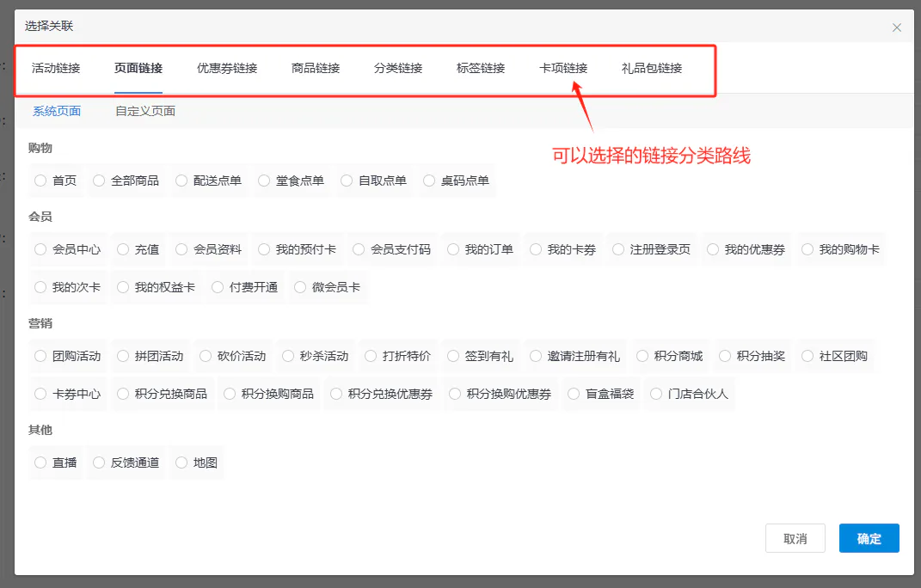Viewport: 921px width, 588px height.
Task: Select the 优惠券链接 tab
Action: [x=227, y=68]
